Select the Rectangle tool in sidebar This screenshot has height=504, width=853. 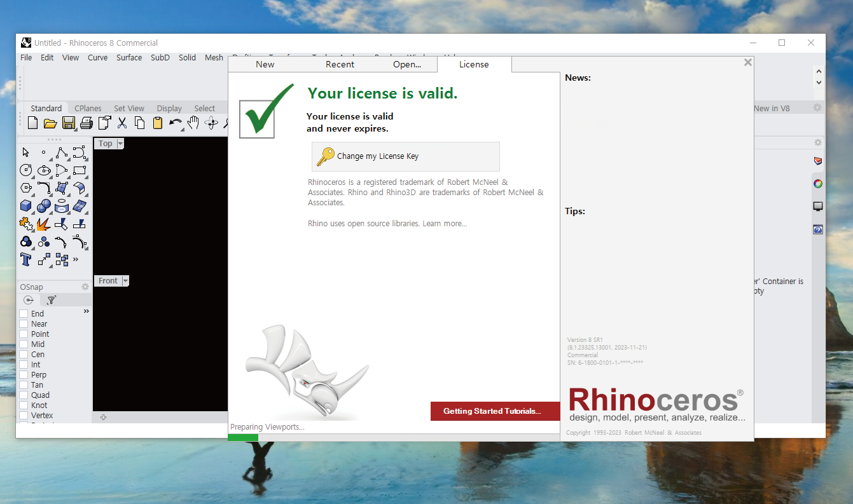[80, 170]
